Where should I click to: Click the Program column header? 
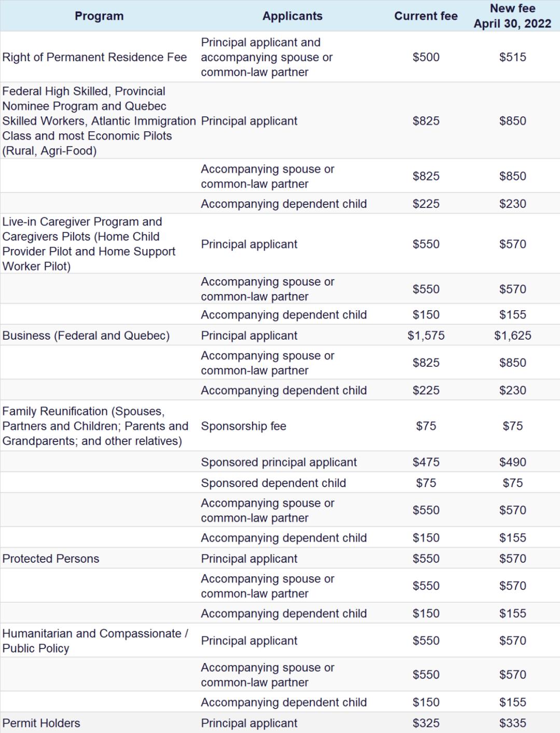(99, 16)
